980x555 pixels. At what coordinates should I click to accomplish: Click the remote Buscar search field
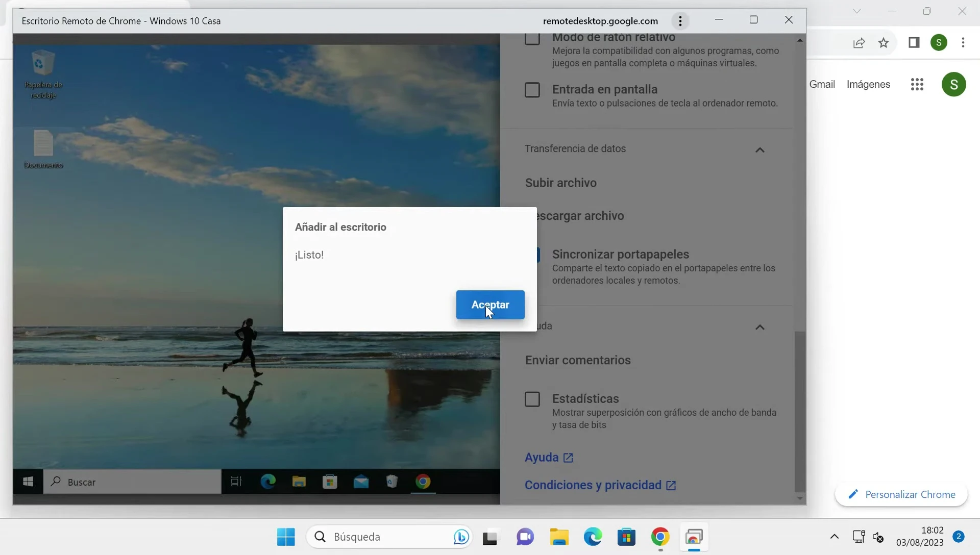[132, 482]
